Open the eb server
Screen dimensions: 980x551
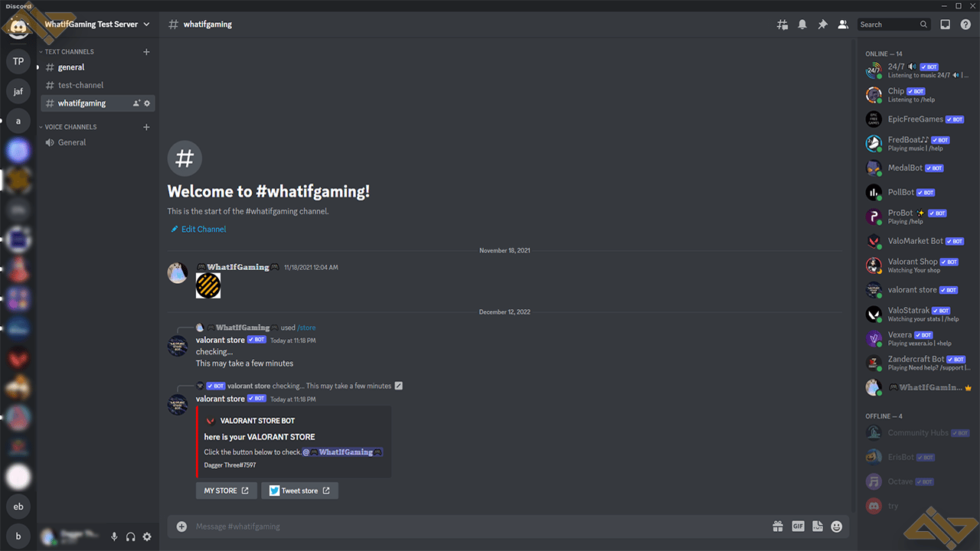[18, 507]
